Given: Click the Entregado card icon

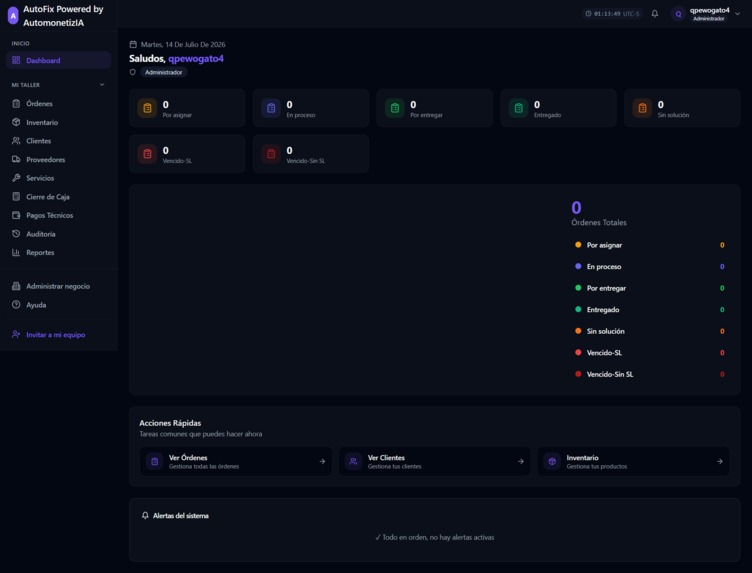Looking at the screenshot, I should click(518, 108).
